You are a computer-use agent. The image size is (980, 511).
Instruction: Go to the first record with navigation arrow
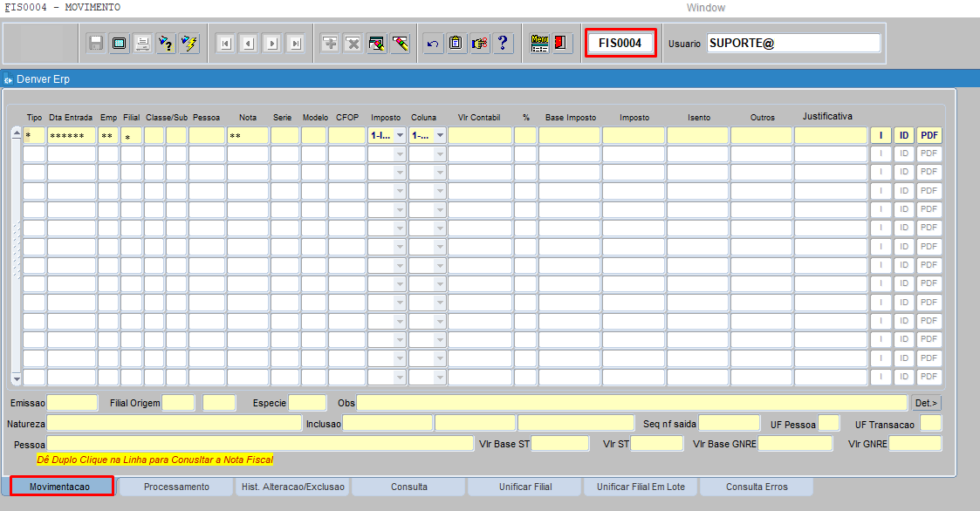coord(225,44)
